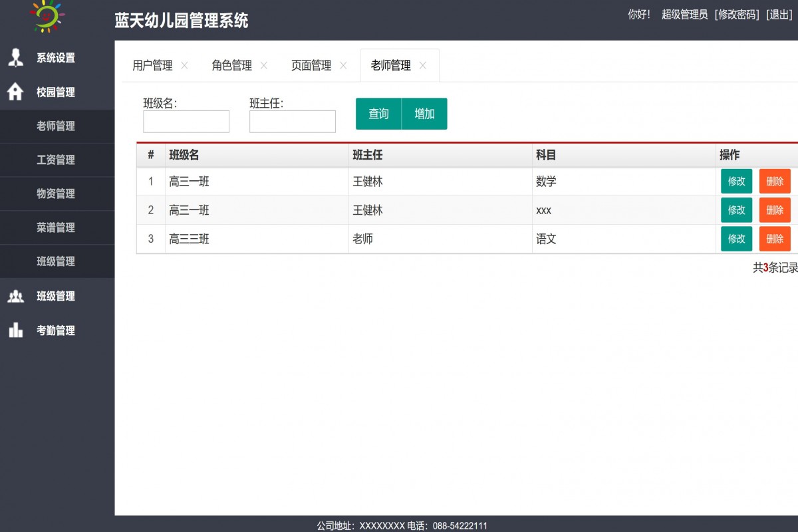Open the 修改密码 link at top right
The height and width of the screenshot is (532, 798).
[x=735, y=15]
